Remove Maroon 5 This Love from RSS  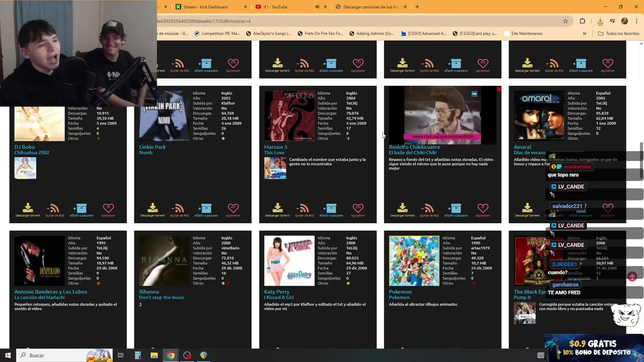(x=304, y=210)
